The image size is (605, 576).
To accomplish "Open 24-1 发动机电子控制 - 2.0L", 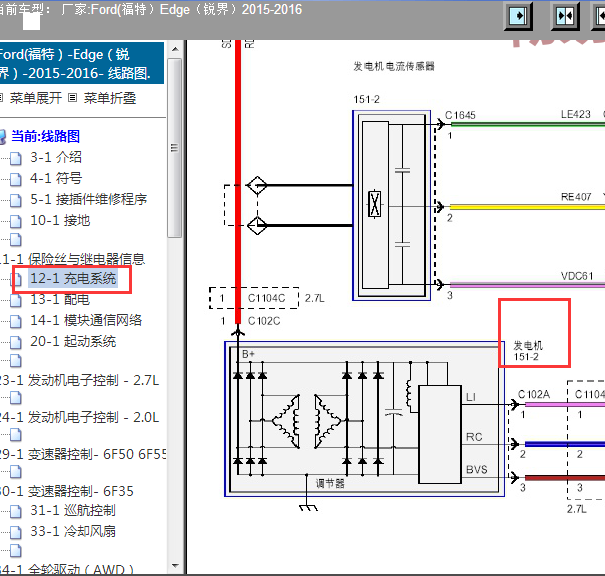I will [79, 417].
